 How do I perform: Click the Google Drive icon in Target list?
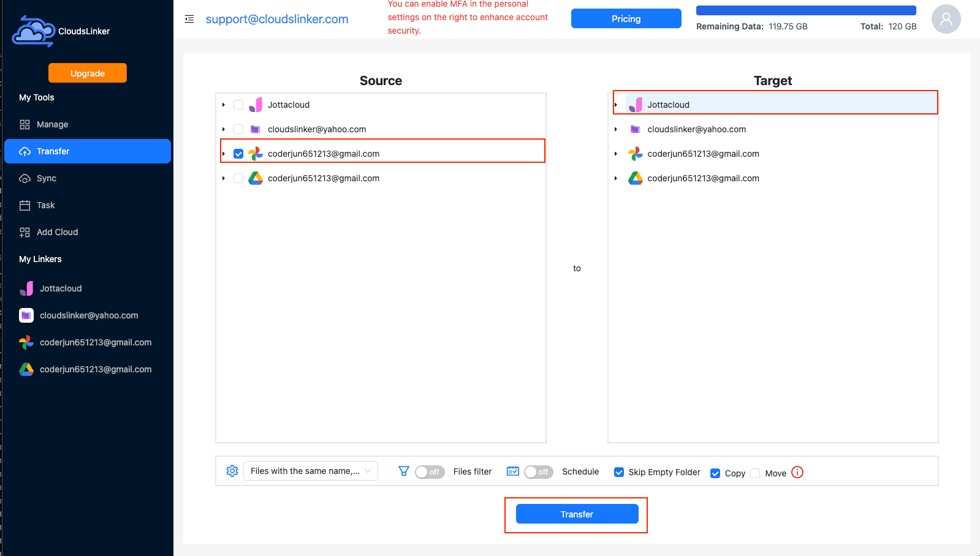(x=636, y=178)
